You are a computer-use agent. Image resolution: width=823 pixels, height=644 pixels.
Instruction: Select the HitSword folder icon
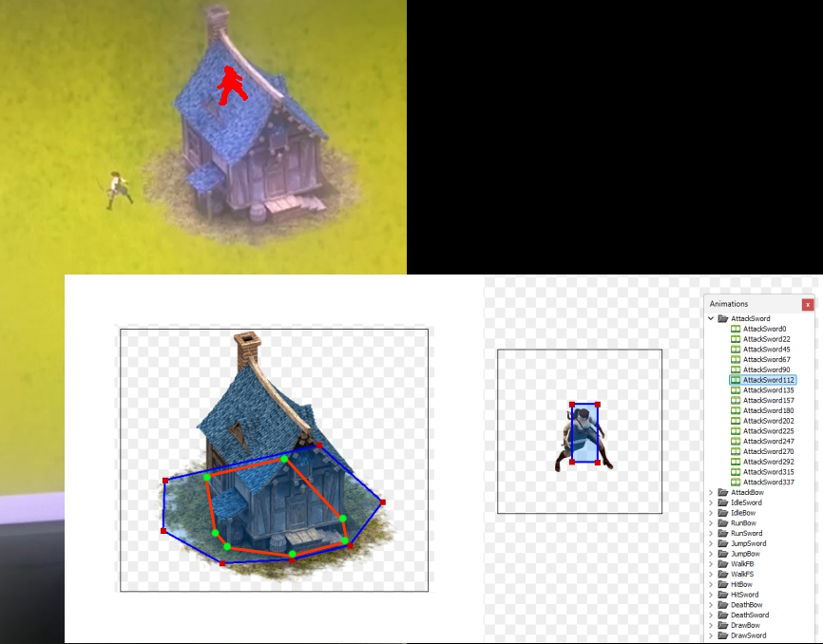pyautogui.click(x=723, y=595)
